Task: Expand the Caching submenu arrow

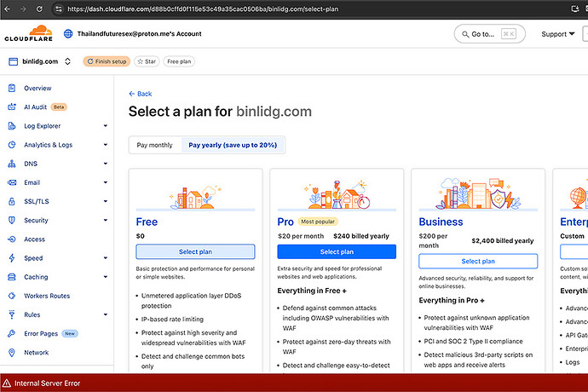Action: [106, 277]
